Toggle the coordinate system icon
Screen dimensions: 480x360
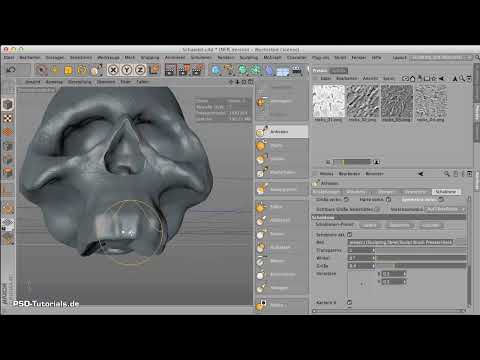pyautogui.click(x=155, y=70)
